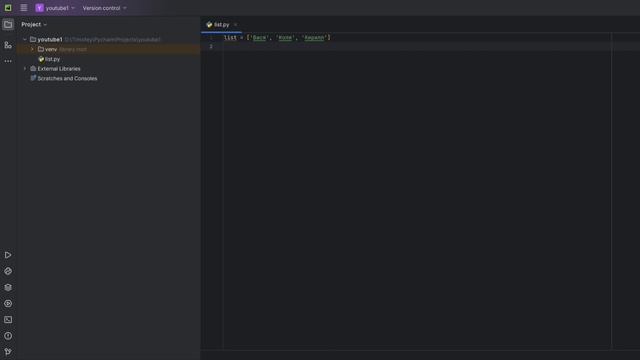Viewport: 640px width, 360px height.
Task: Open the youtube1 project switcher dropdown
Action: (55, 8)
